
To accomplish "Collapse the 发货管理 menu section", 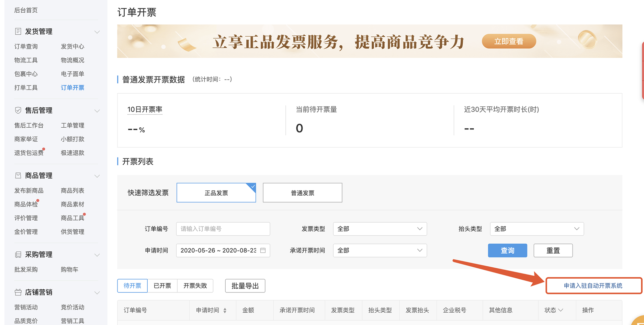I will pyautogui.click(x=97, y=32).
